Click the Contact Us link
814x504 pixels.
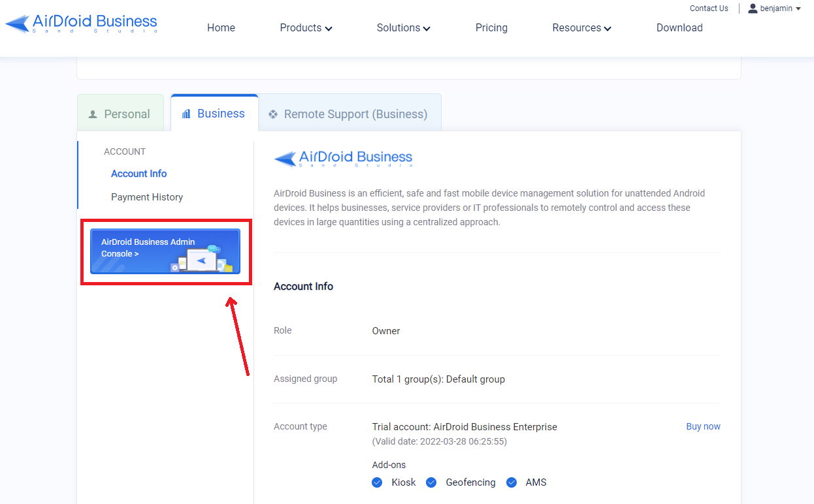[709, 8]
